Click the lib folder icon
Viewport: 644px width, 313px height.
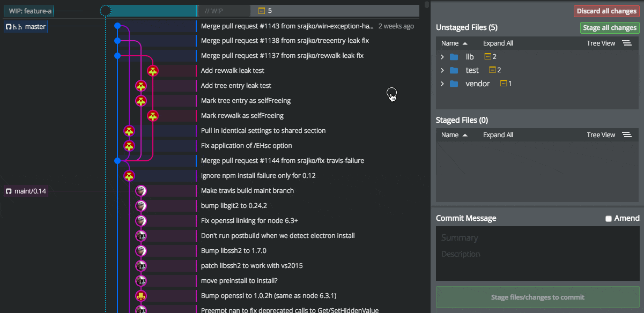click(454, 57)
